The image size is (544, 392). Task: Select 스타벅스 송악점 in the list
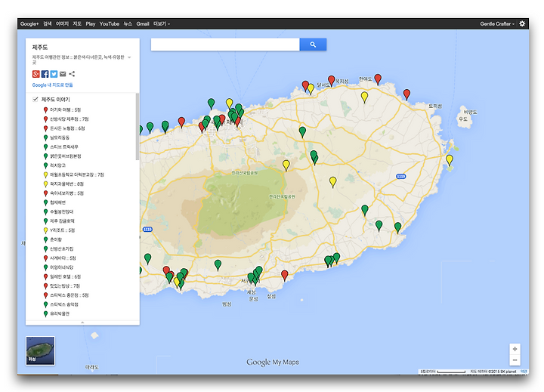(x=64, y=304)
